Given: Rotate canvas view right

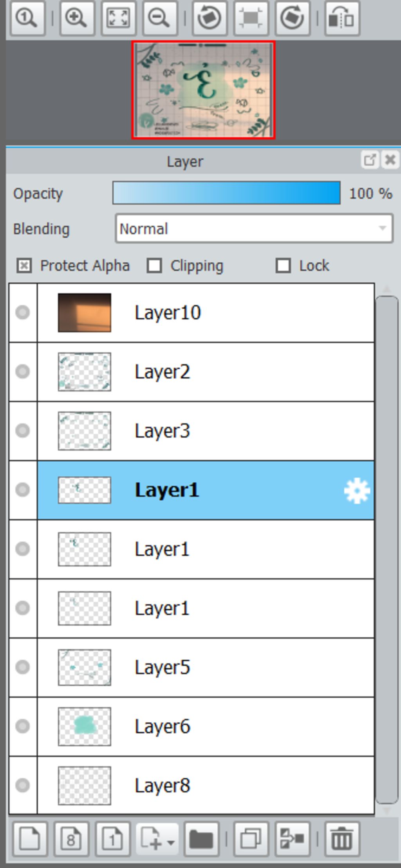Looking at the screenshot, I should [292, 18].
